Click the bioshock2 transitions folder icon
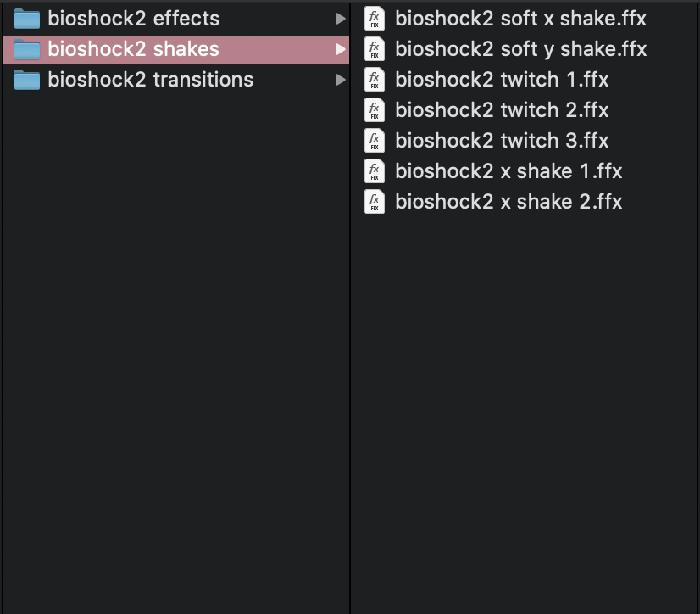Viewport: 700px width, 614px height. (28, 80)
